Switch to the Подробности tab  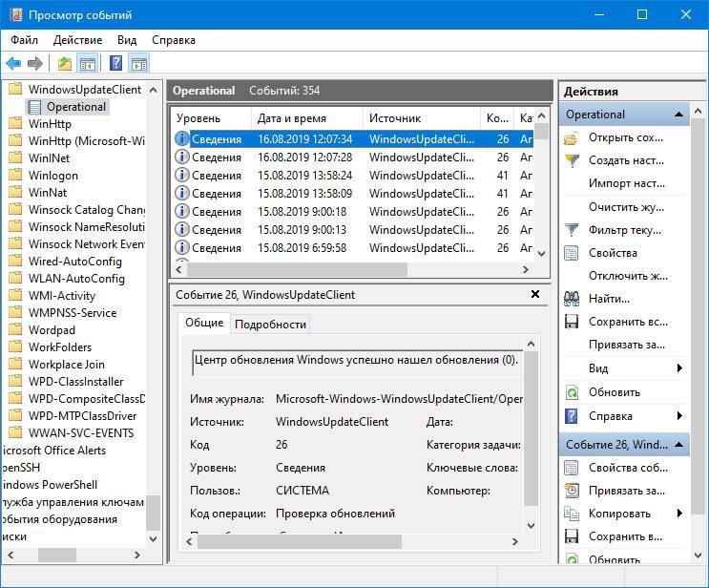(270, 325)
